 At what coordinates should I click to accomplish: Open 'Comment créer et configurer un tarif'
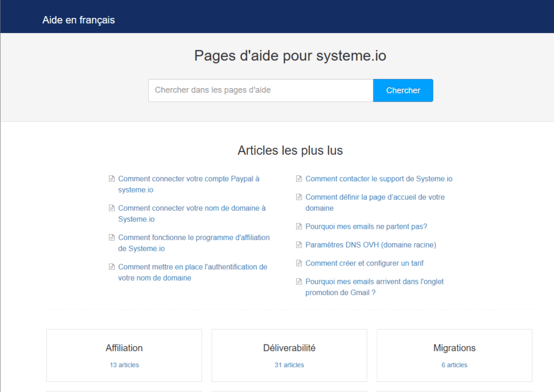click(364, 263)
